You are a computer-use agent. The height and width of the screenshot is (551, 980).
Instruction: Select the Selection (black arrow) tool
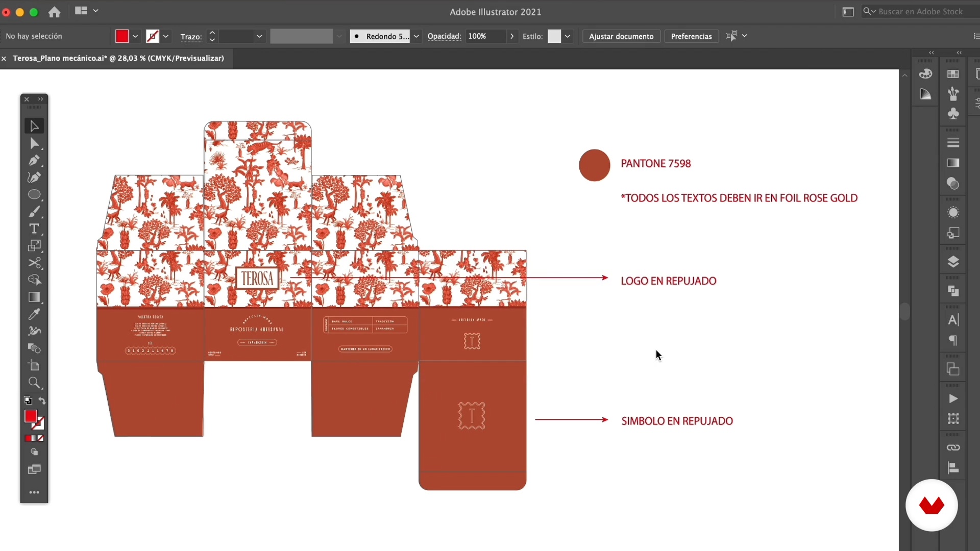(x=34, y=126)
